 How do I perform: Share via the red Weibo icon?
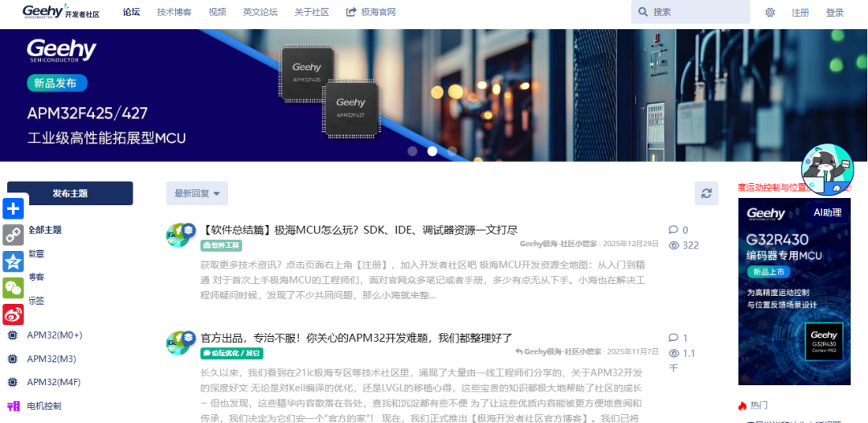coord(14,314)
